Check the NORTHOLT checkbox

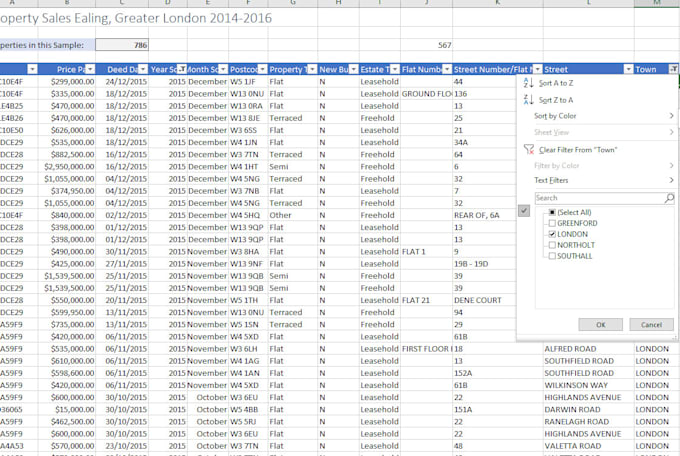pyautogui.click(x=552, y=245)
